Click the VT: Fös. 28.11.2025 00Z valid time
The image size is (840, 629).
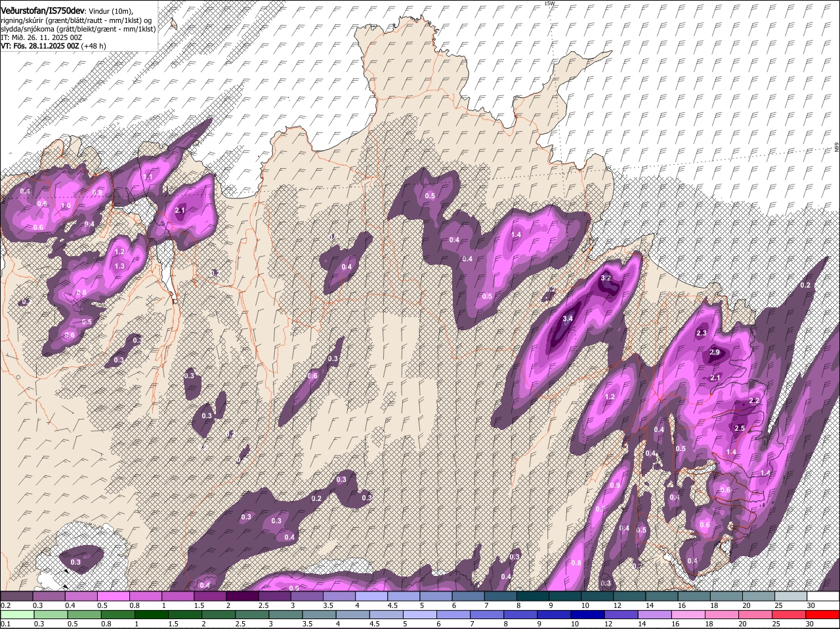39,46
